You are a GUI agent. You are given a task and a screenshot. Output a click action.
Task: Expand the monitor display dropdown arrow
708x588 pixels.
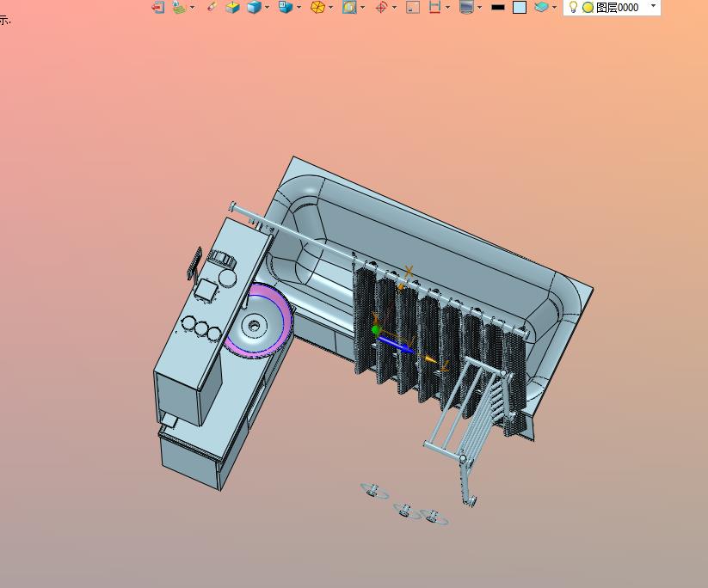pos(479,7)
